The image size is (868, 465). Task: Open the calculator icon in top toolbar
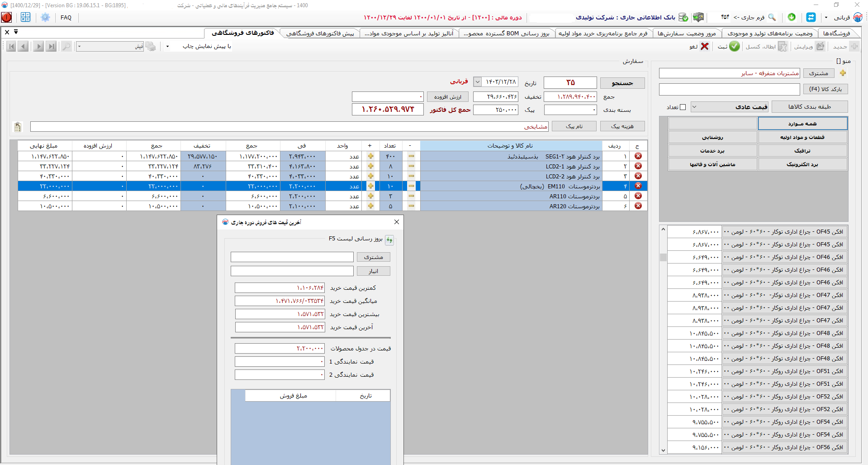point(25,17)
